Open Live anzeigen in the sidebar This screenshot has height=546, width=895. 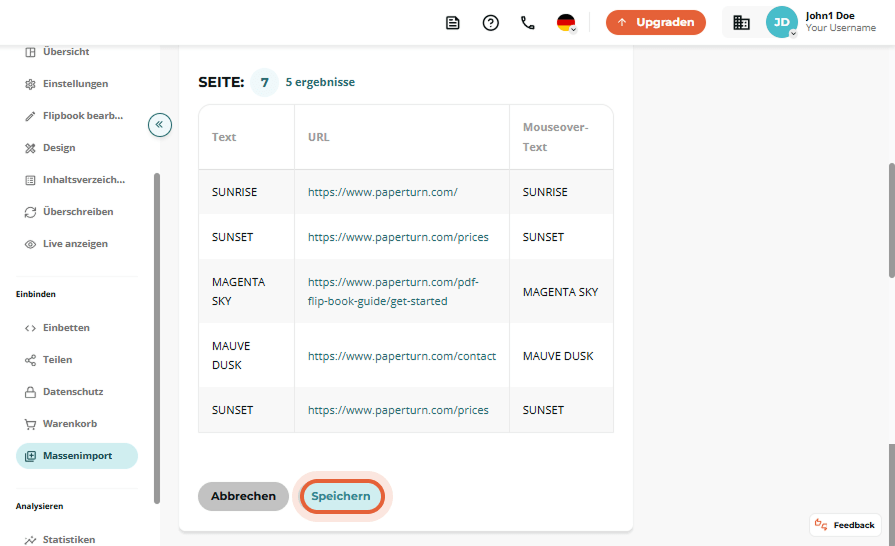click(x=76, y=244)
